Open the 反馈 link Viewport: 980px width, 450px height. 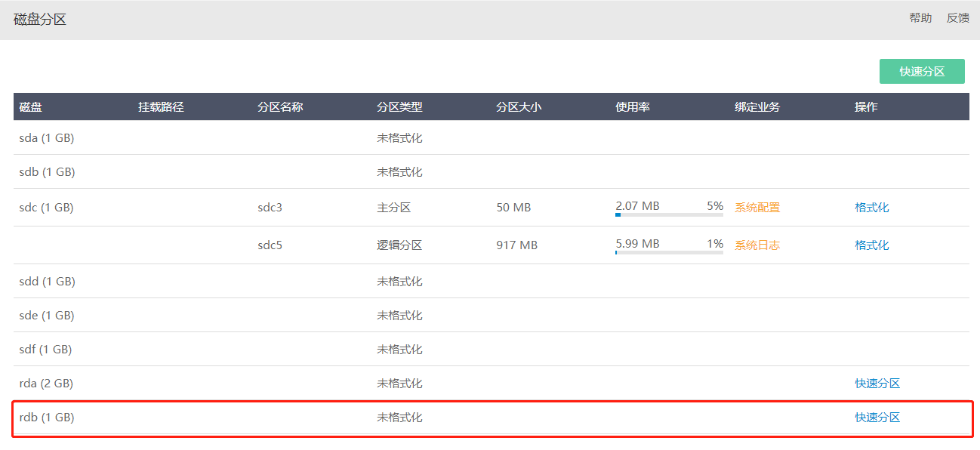coord(958,18)
